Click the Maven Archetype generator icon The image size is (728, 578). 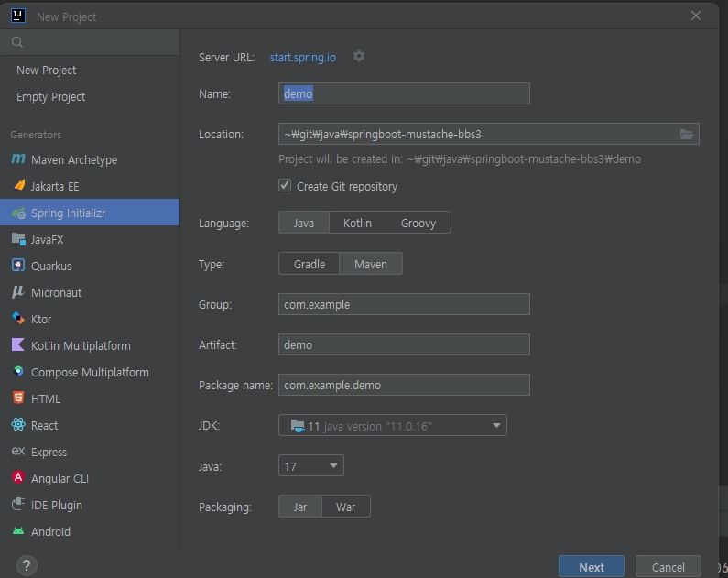pyautogui.click(x=18, y=159)
